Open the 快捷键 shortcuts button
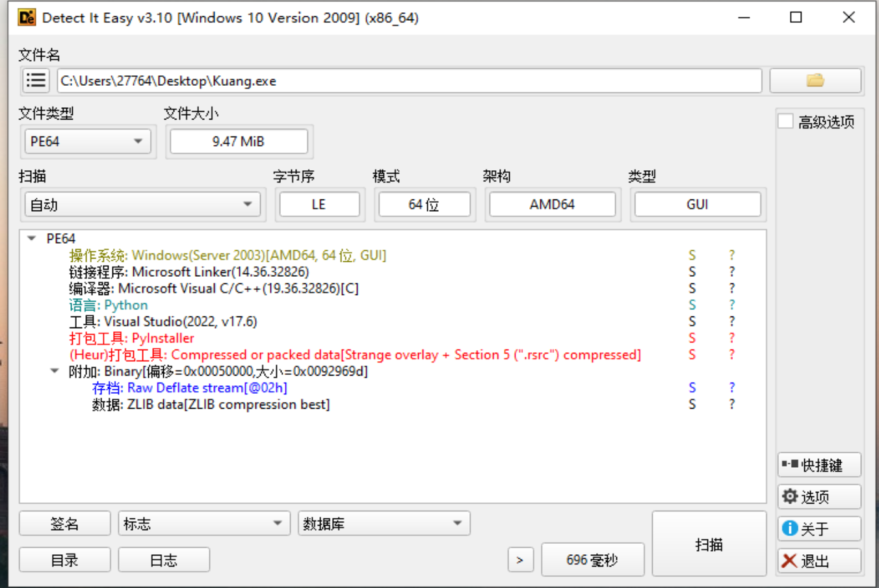The height and width of the screenshot is (588, 879). (x=819, y=465)
